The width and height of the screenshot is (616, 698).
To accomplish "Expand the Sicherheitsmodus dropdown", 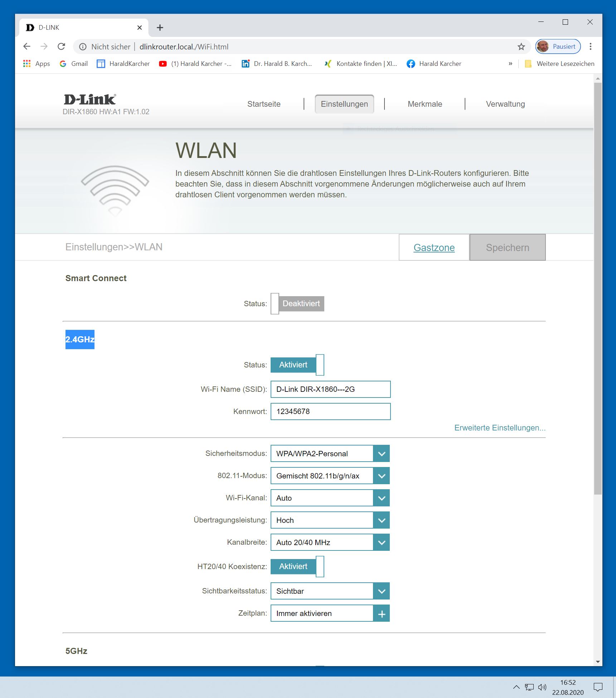I will [x=382, y=454].
